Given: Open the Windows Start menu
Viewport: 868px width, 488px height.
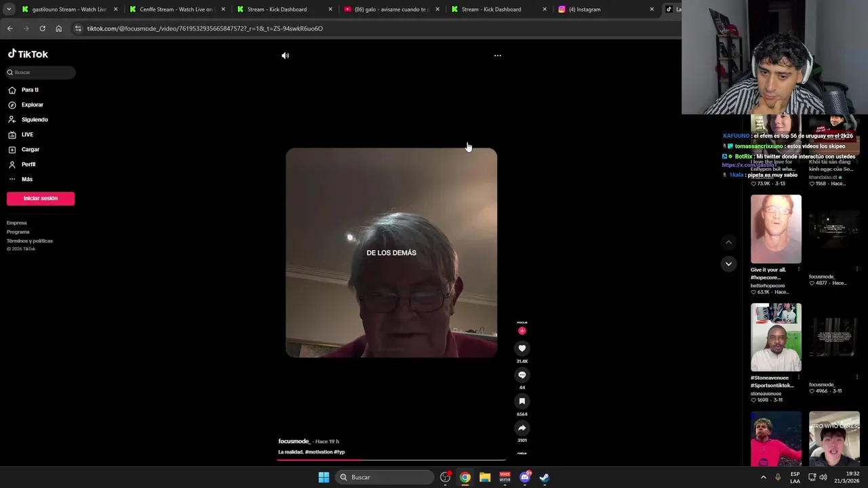Looking at the screenshot, I should coord(323,477).
